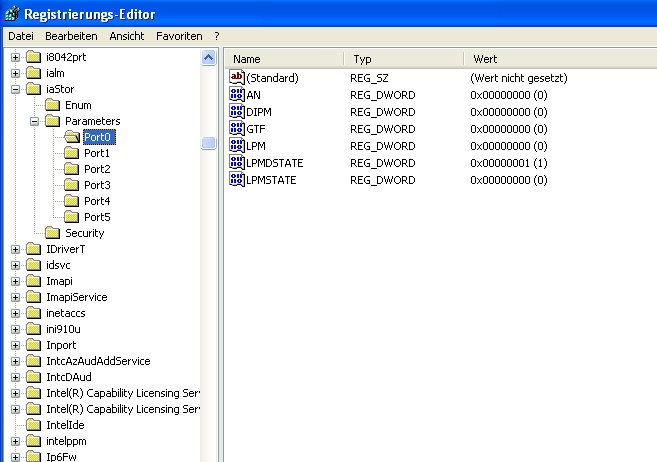Select the GTF value name
657x462 pixels.
(256, 129)
